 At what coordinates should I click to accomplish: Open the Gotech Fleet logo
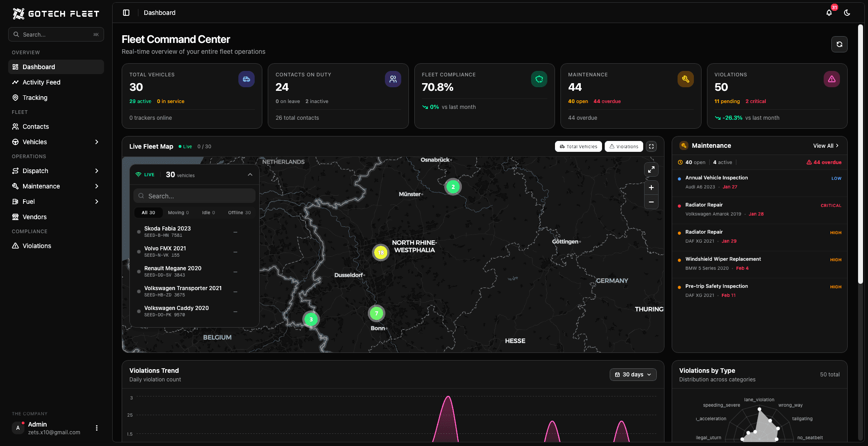pyautogui.click(x=56, y=14)
